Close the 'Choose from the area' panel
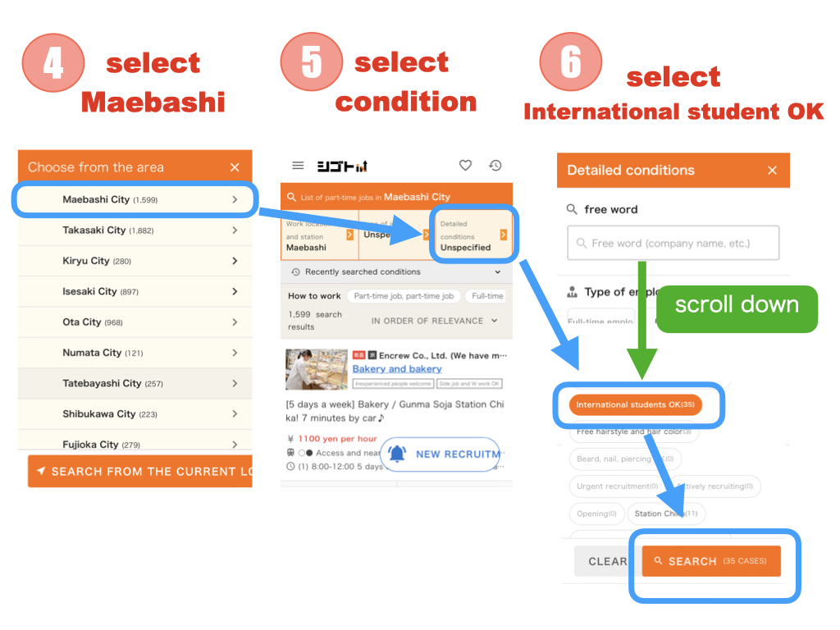Viewport: 840px width, 630px height. coord(235,167)
